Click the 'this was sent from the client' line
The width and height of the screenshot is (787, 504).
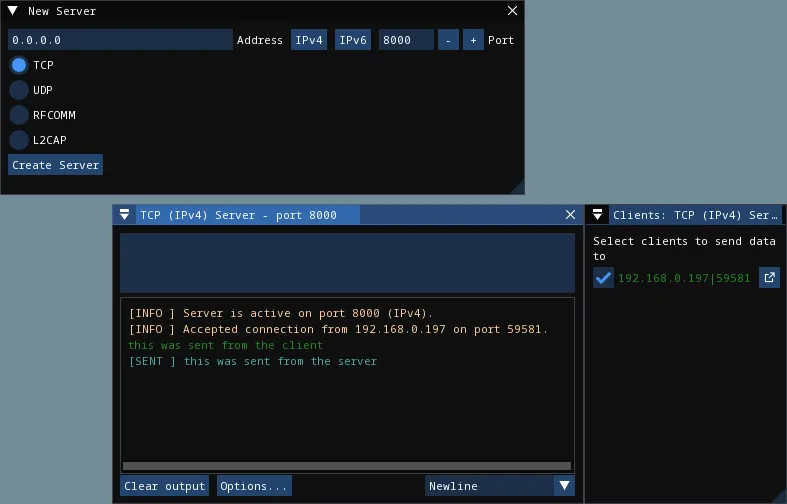tap(225, 345)
